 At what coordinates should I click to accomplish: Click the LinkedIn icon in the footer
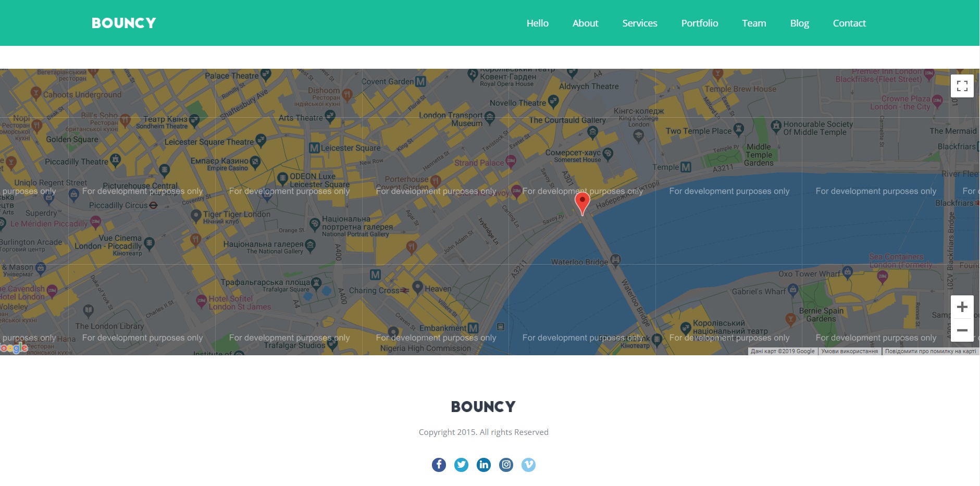(483, 465)
